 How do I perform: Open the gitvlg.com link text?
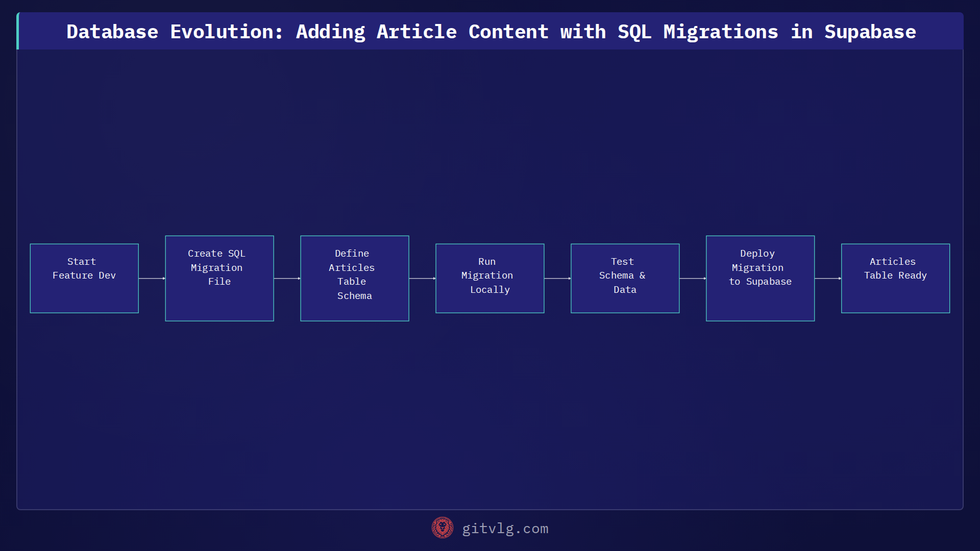(x=505, y=529)
